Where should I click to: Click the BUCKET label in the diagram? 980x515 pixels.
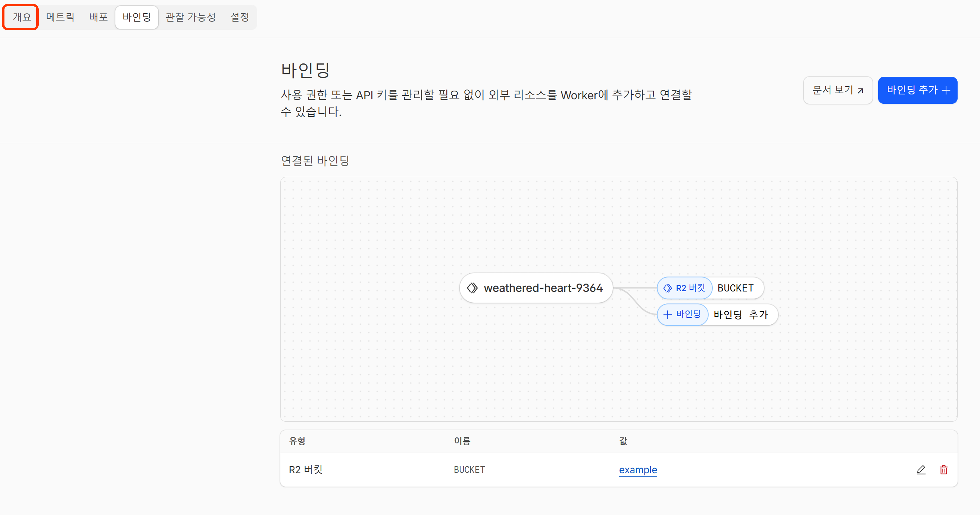coord(735,288)
